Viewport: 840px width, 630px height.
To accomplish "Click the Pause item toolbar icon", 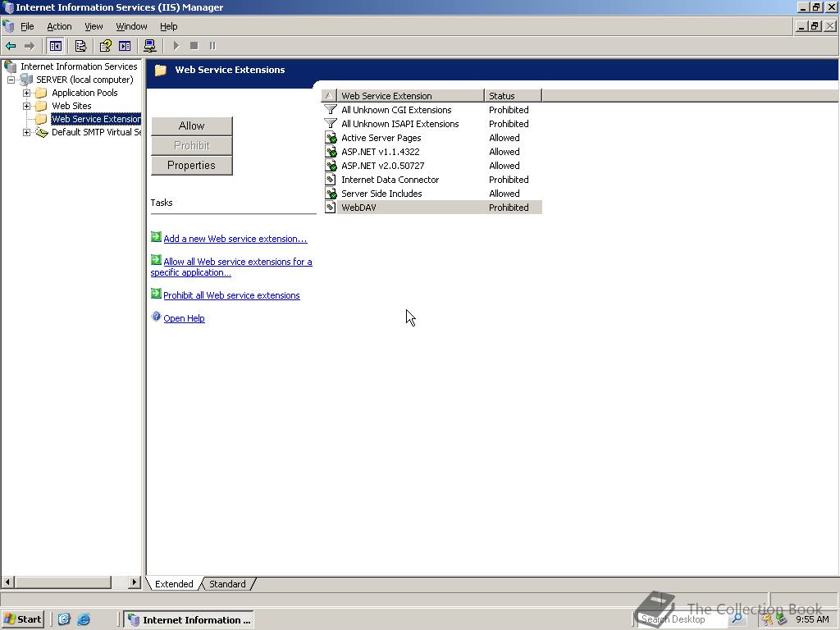I will [212, 46].
